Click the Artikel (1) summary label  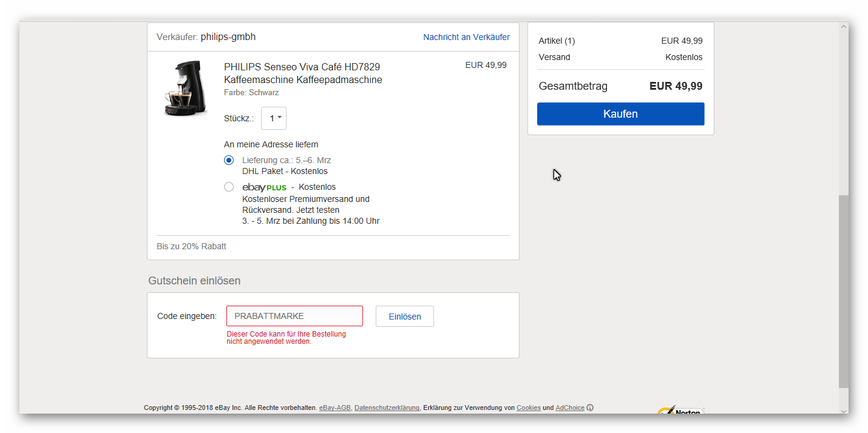coord(557,41)
